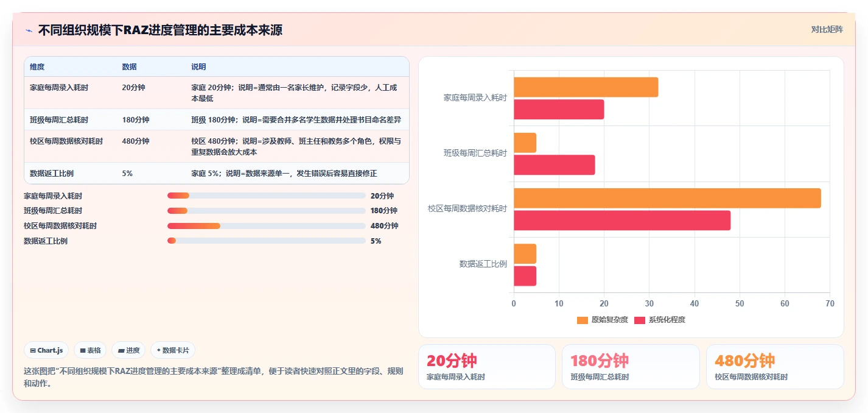Click the red bar for 校区每周数据核对耗时 in chart

pos(622,221)
